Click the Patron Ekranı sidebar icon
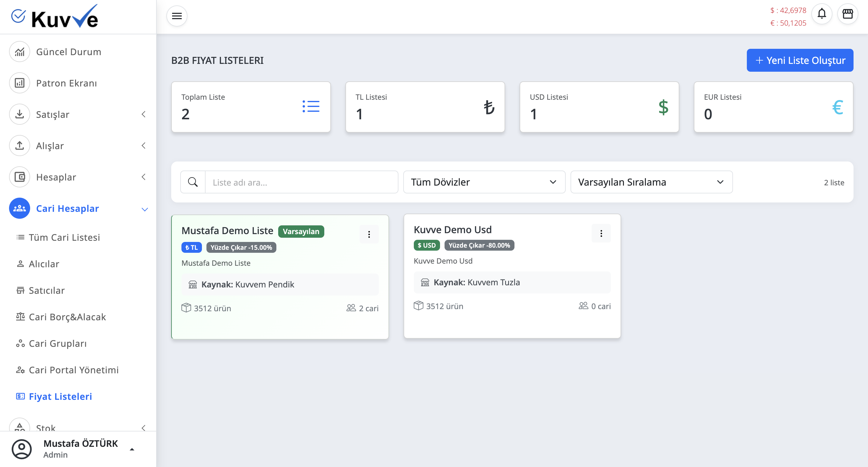Screen dimensions: 868x467 pos(20,83)
